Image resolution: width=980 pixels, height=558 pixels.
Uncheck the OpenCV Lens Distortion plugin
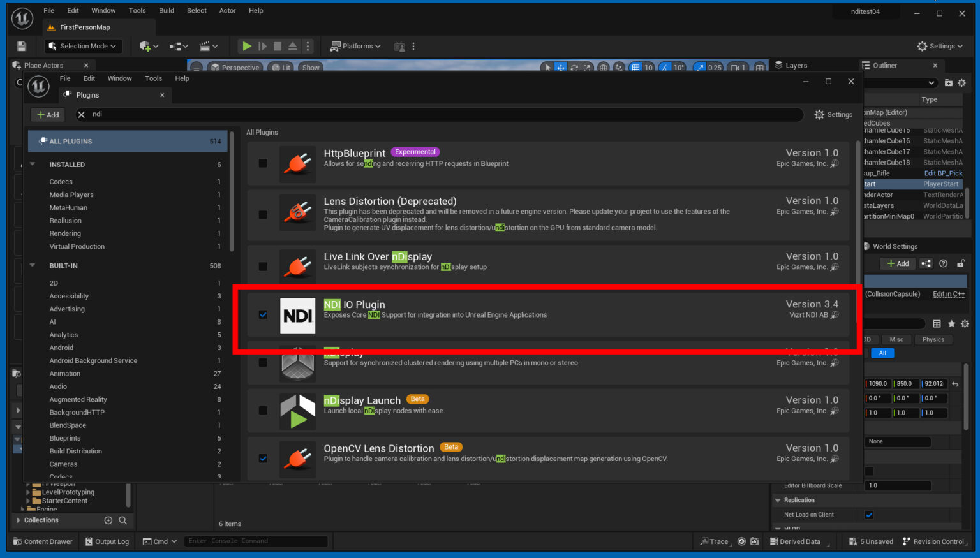(x=263, y=458)
